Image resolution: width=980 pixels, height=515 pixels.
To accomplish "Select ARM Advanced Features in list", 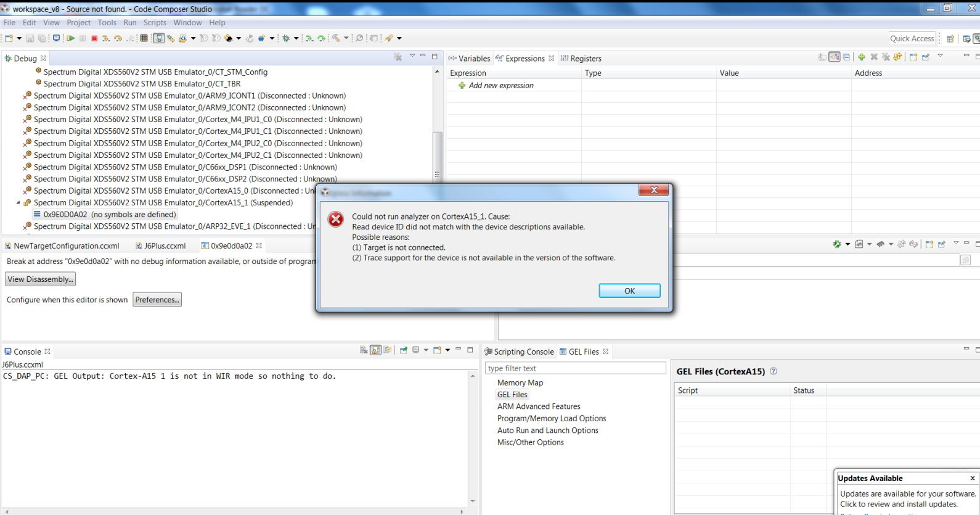I will (x=539, y=407).
